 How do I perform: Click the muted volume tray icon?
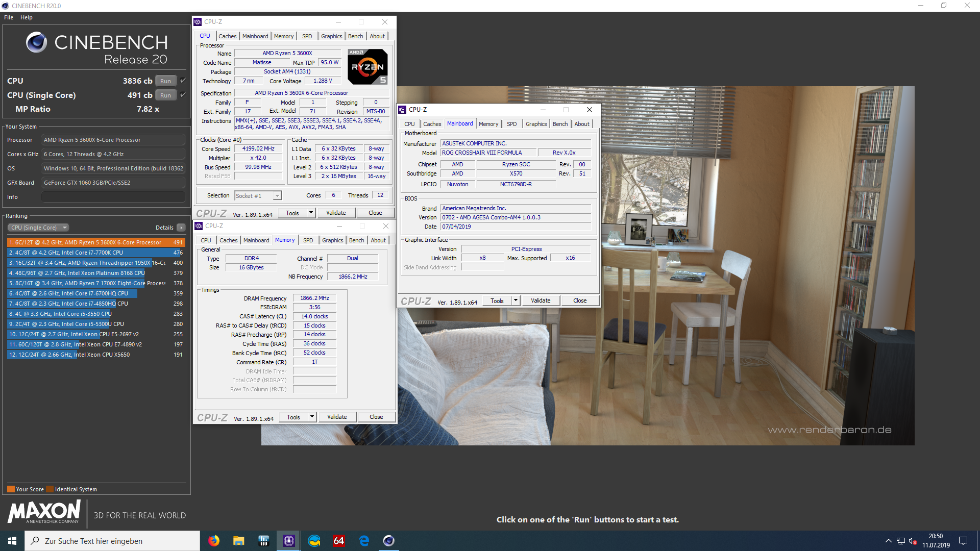pos(913,541)
